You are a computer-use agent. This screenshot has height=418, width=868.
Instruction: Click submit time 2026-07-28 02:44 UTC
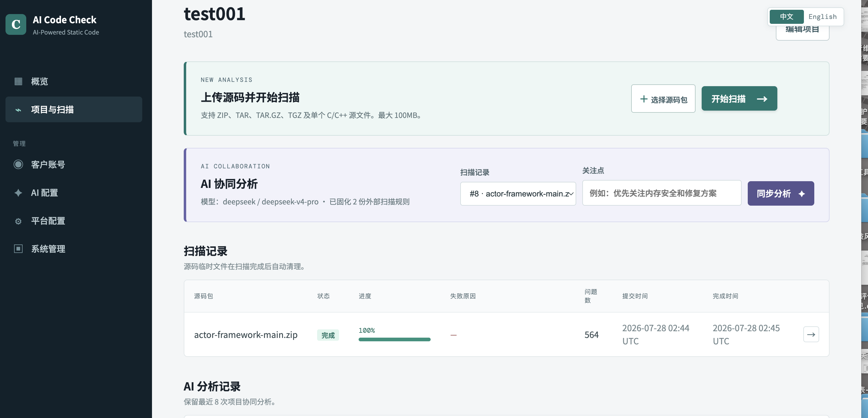(655, 334)
